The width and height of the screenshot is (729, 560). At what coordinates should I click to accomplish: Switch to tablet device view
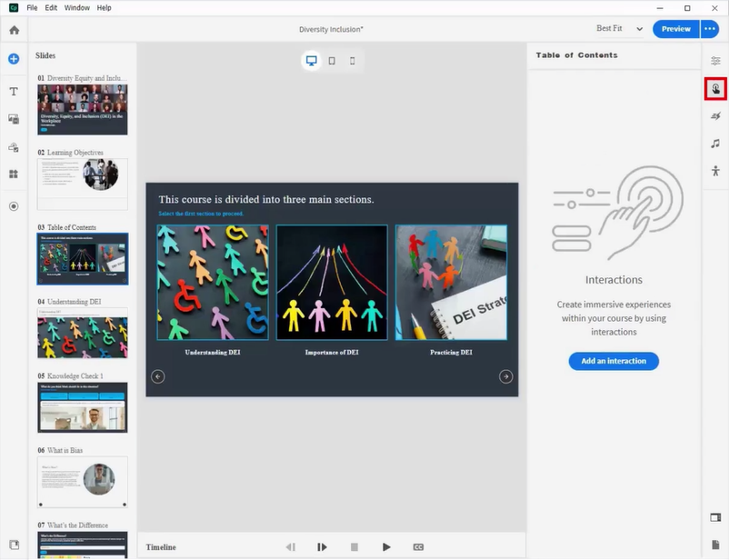[332, 61]
